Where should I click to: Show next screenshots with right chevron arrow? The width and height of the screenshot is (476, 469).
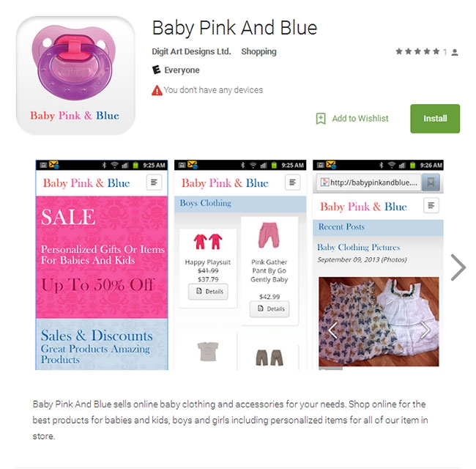point(458,267)
